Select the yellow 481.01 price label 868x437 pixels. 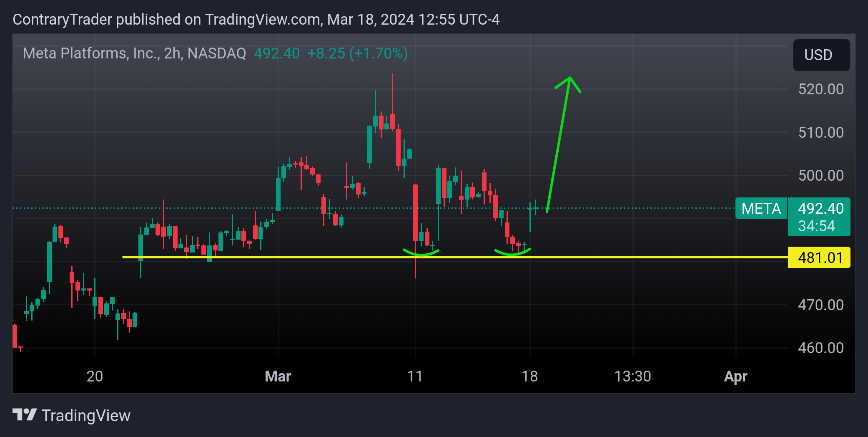[x=819, y=258]
